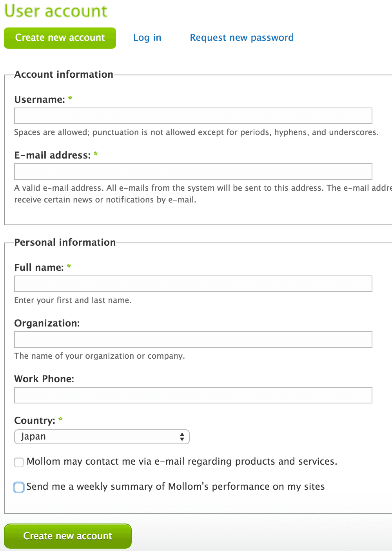Click the bold Username: label
The image size is (392, 551).
pyautogui.click(x=40, y=100)
